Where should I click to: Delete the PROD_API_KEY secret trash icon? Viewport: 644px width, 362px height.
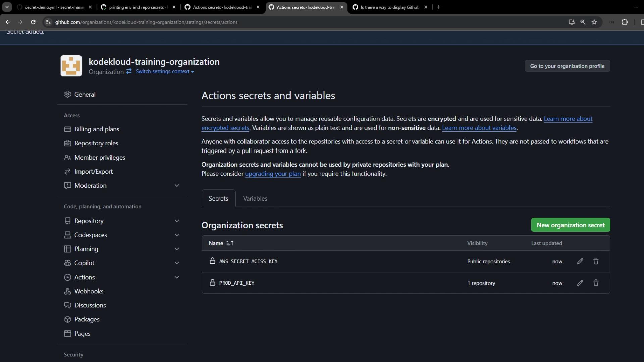596,283
